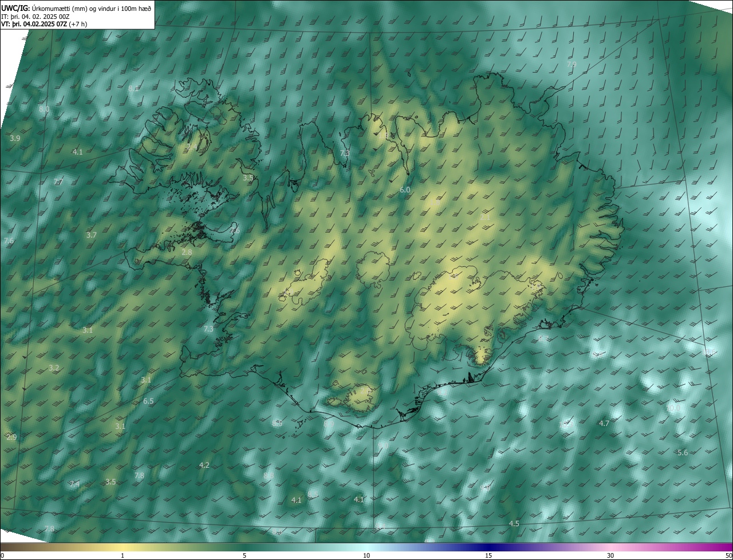Click the map value 5.6
The height and width of the screenshot is (560, 733).
coord(683,453)
